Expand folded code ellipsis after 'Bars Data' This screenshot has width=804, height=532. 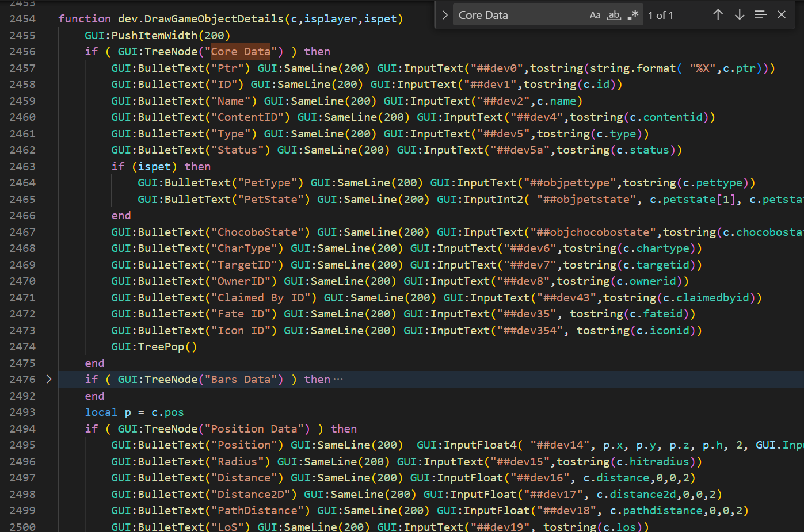tap(338, 380)
